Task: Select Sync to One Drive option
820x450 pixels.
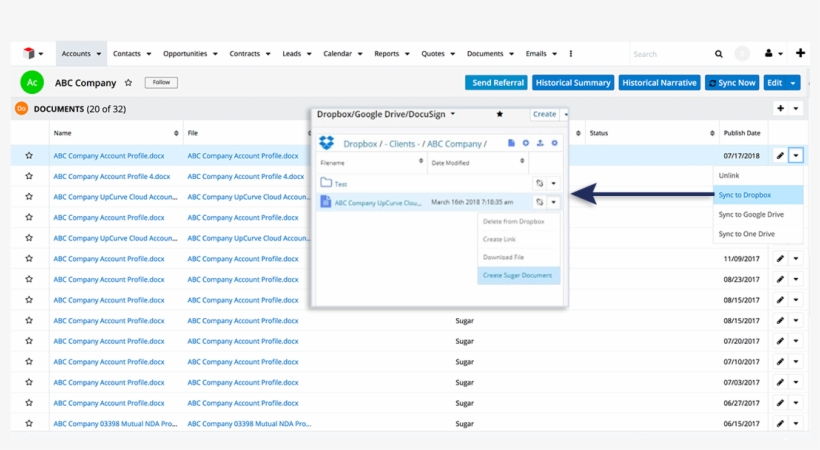Action: (x=758, y=233)
